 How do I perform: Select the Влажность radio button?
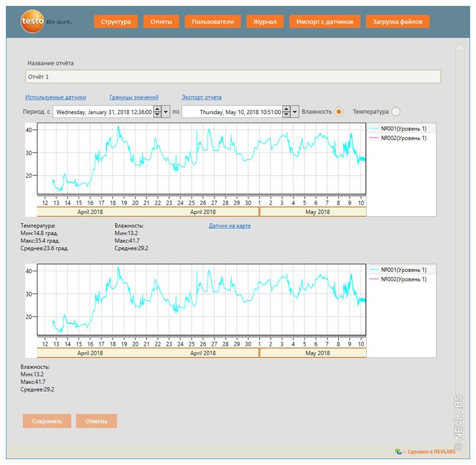click(339, 112)
